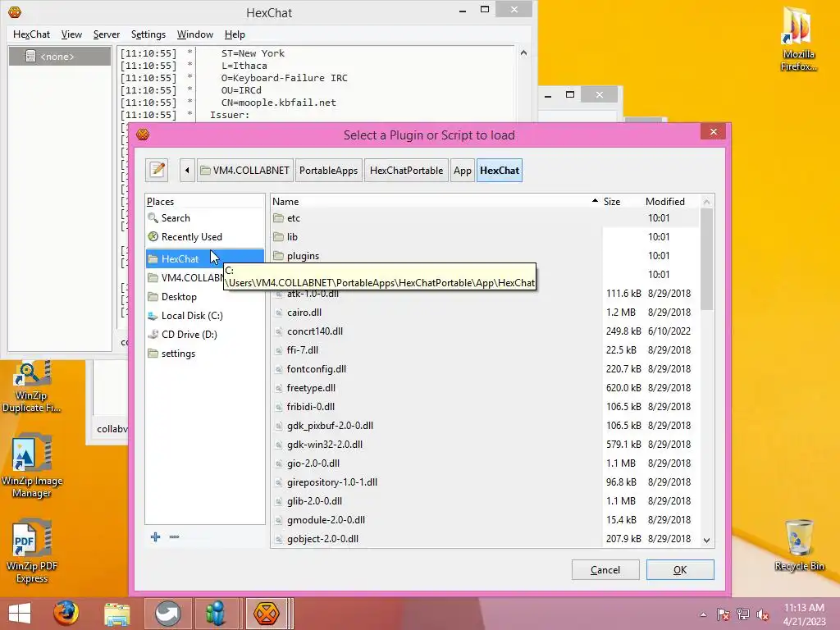
Task: Open WinZip PDF Express shortcut
Action: (x=32, y=550)
